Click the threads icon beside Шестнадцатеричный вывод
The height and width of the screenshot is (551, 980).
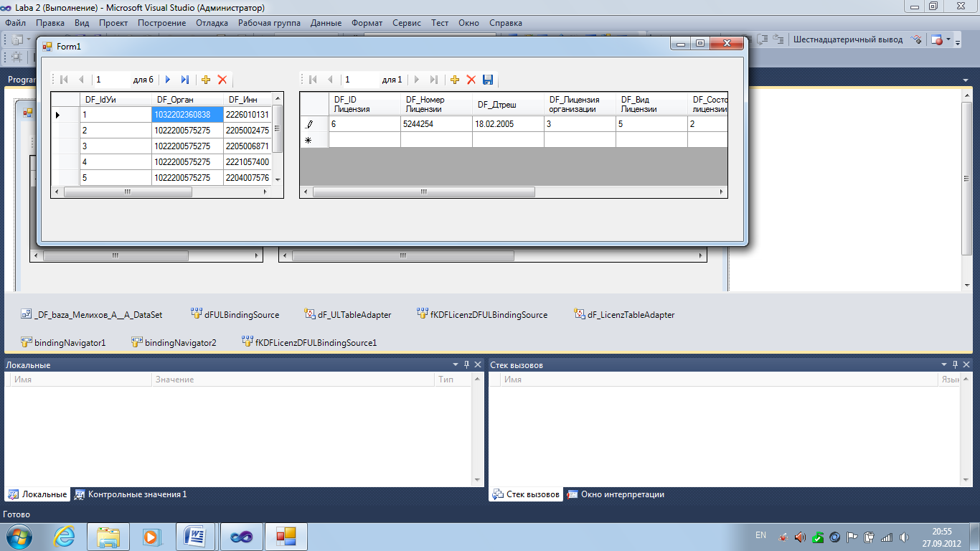(917, 40)
